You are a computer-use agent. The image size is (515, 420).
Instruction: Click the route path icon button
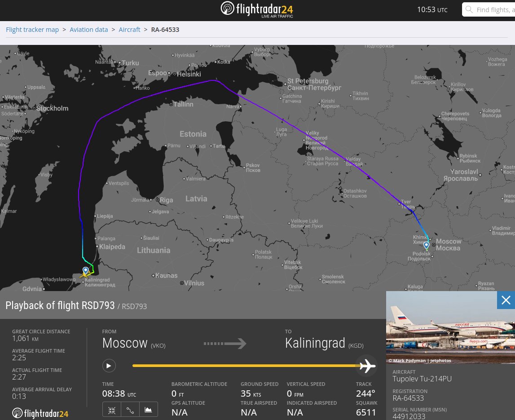click(x=130, y=410)
